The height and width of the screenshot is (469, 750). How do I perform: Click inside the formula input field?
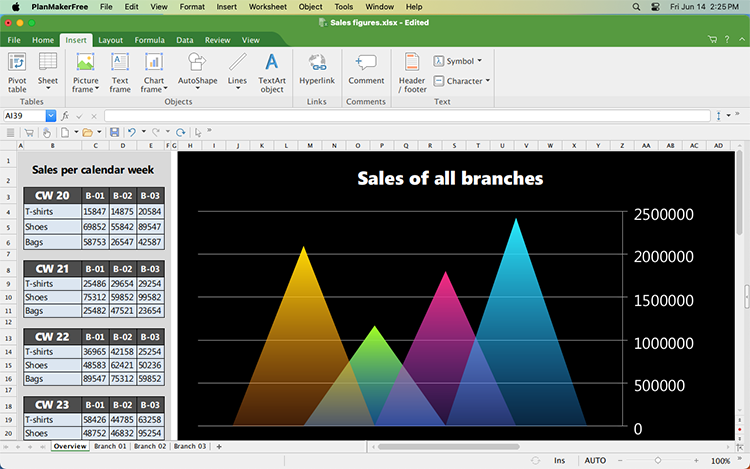pyautogui.click(x=407, y=116)
